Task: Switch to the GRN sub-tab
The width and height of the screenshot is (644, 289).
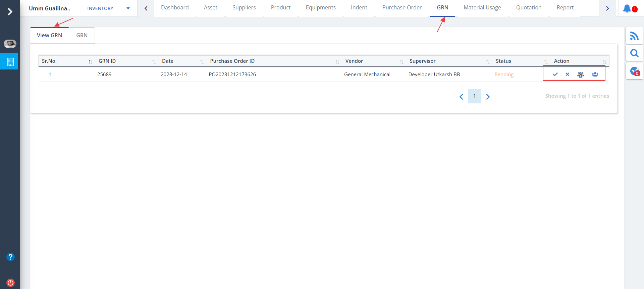Action: [x=82, y=35]
